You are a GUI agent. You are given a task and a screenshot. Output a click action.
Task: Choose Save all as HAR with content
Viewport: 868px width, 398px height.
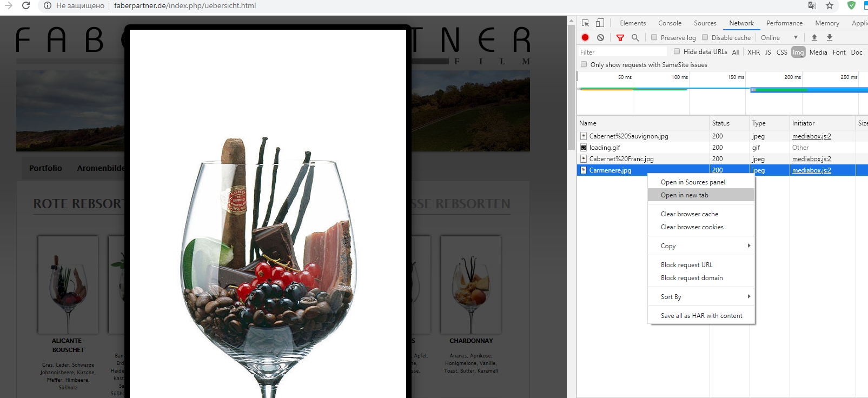[x=701, y=316]
